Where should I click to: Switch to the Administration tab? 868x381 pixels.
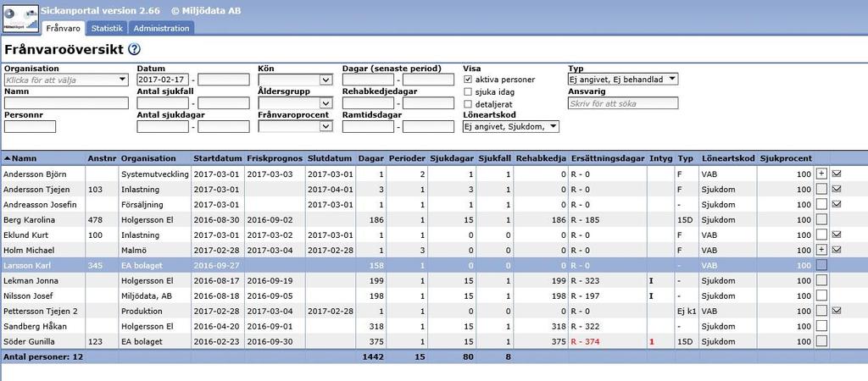pos(161,28)
